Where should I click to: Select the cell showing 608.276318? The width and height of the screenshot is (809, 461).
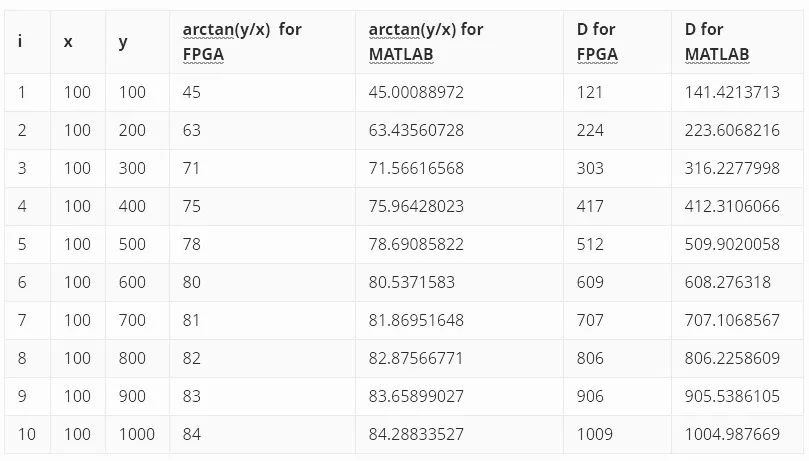coord(727,282)
